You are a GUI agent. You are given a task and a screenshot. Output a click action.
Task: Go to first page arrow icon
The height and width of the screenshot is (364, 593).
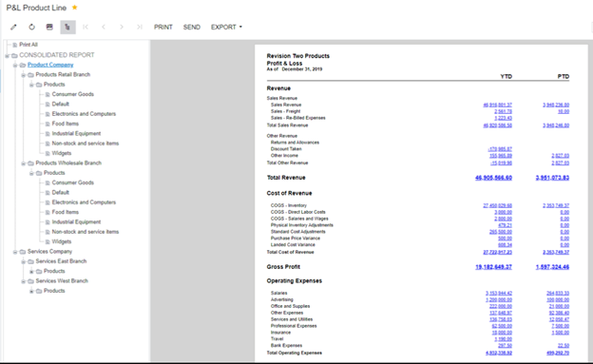[86, 27]
